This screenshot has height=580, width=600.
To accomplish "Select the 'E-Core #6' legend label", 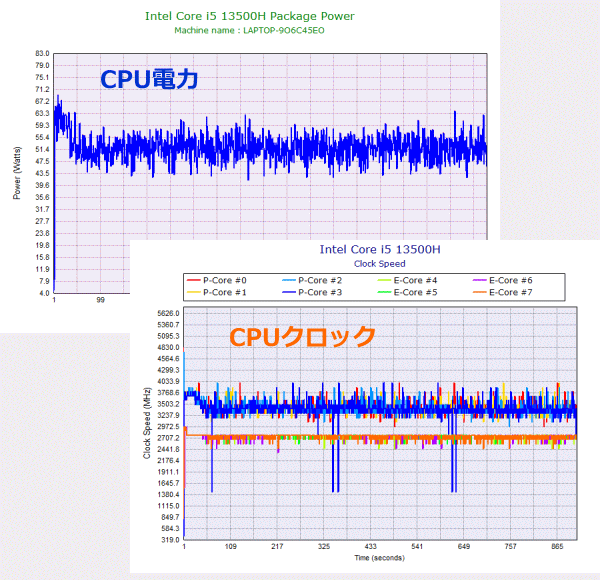I will tap(510, 280).
